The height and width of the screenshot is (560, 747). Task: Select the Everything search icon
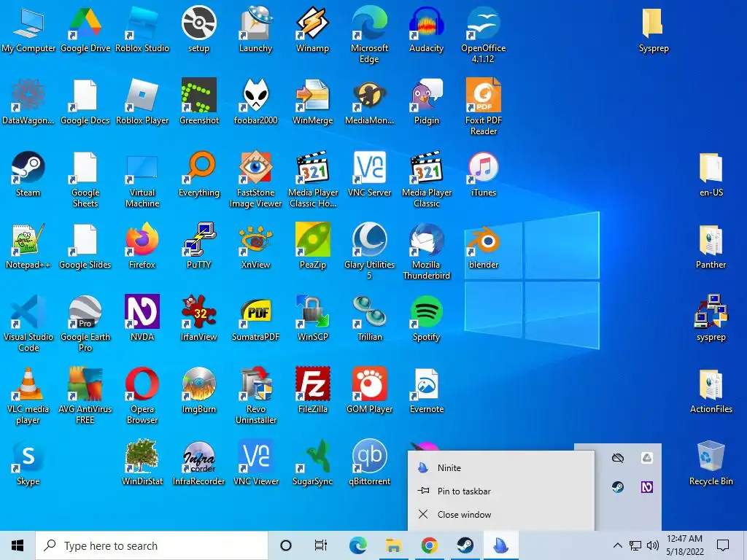(199, 174)
